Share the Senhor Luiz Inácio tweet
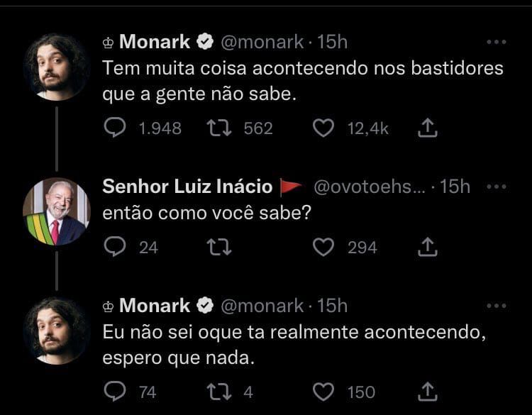 click(x=428, y=247)
